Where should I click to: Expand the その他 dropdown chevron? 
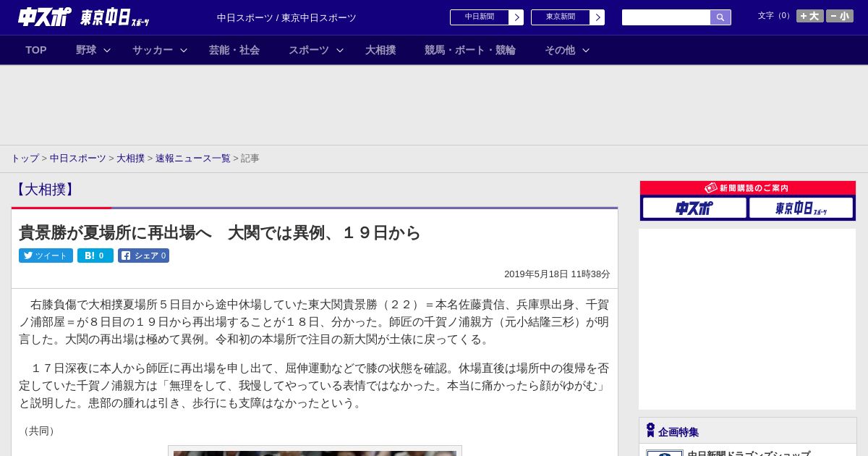pos(586,50)
